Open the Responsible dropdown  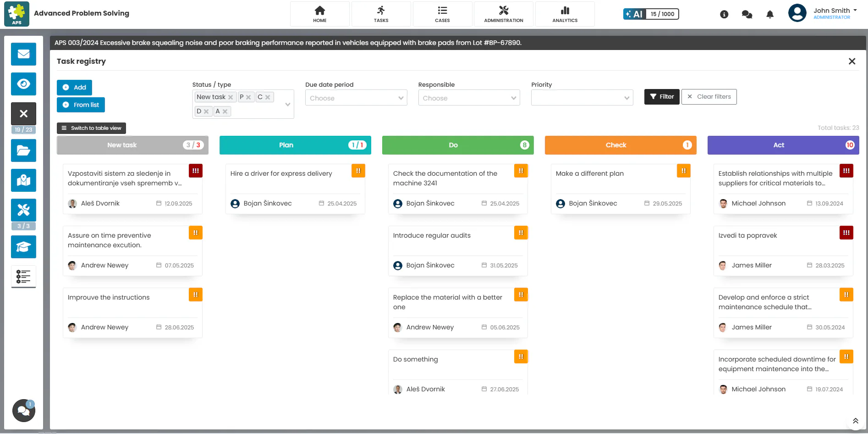tap(469, 98)
